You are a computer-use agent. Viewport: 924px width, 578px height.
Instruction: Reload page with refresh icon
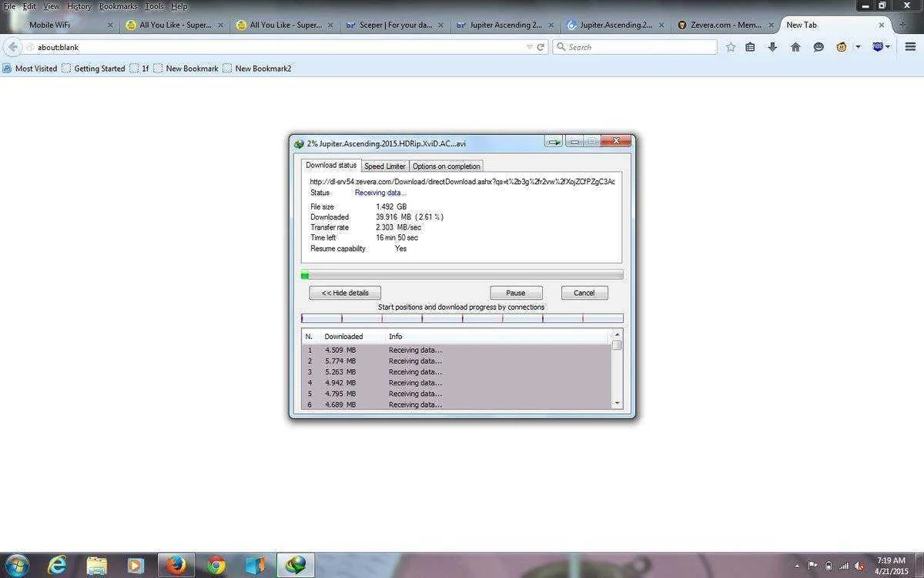[541, 47]
